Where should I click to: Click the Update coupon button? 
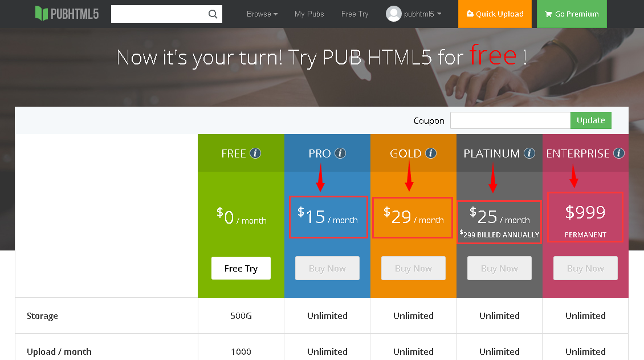click(x=590, y=120)
